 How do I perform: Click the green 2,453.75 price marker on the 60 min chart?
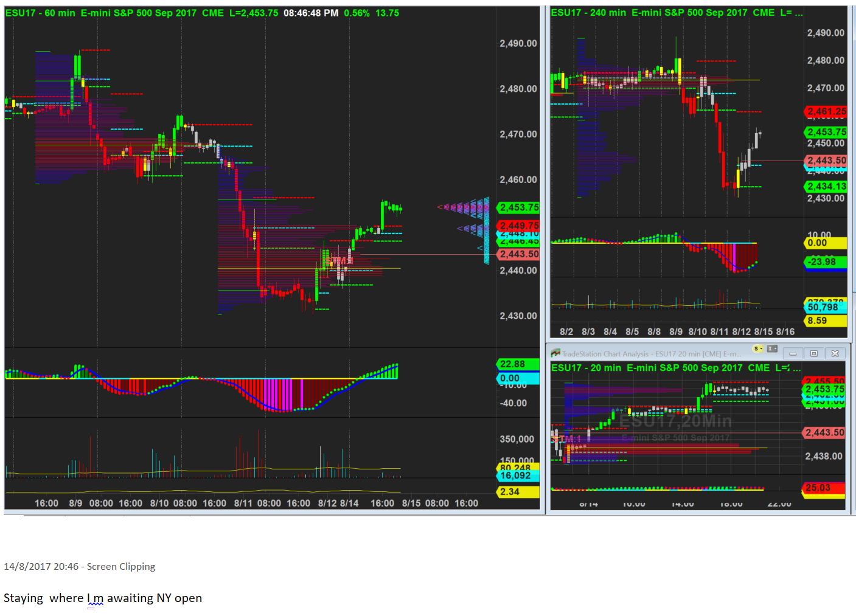[x=519, y=207]
